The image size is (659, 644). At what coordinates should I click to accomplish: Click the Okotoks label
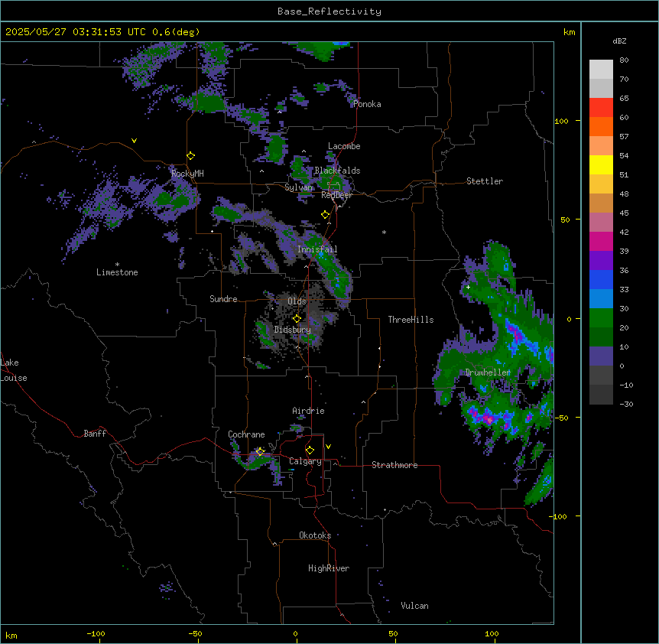315,535
